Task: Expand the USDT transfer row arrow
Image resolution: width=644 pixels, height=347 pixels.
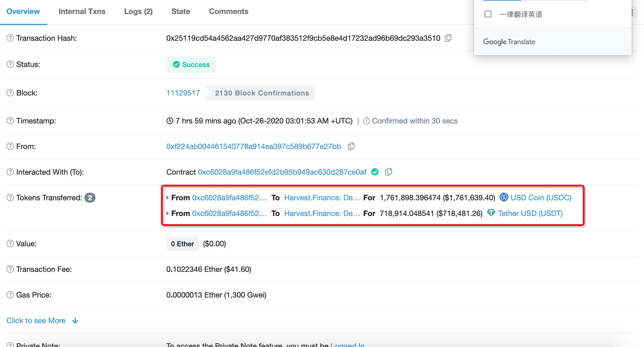Action: pyautogui.click(x=167, y=213)
